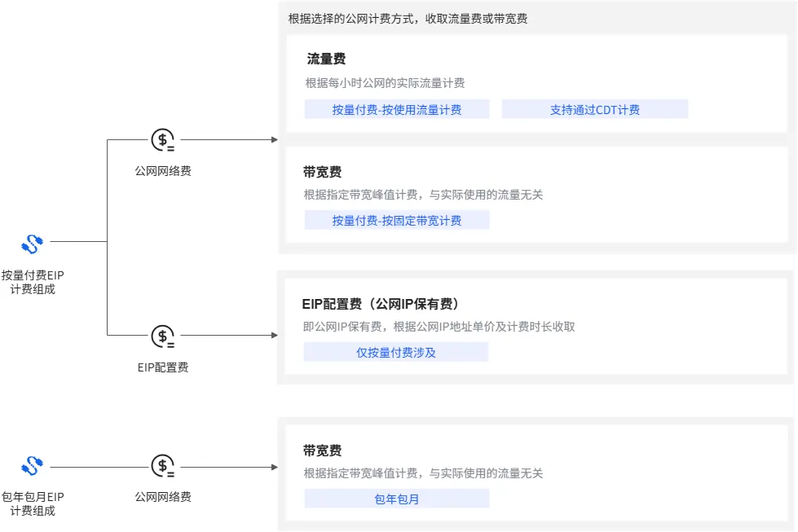Choose the 包年包月 tag under 带宽费
This screenshot has height=532, width=798.
point(397,499)
